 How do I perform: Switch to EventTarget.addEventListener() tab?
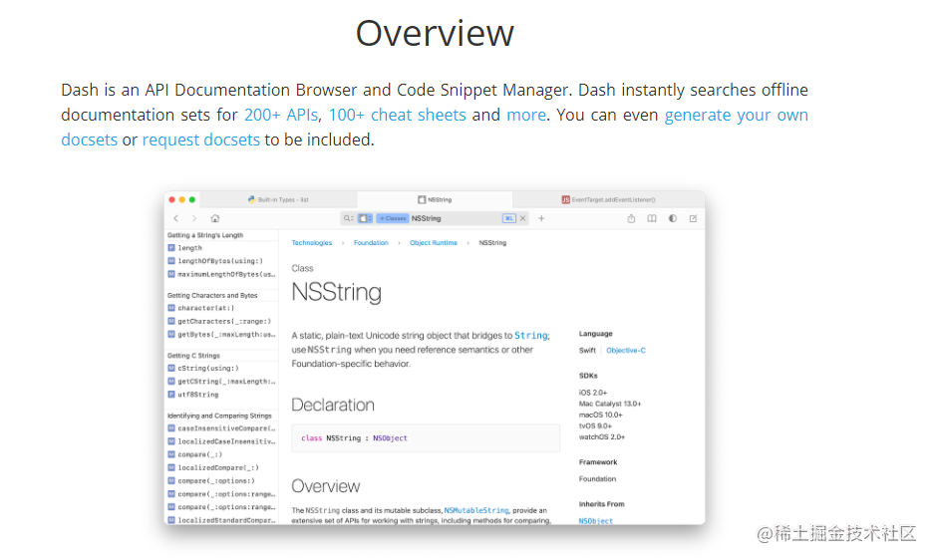tap(608, 199)
